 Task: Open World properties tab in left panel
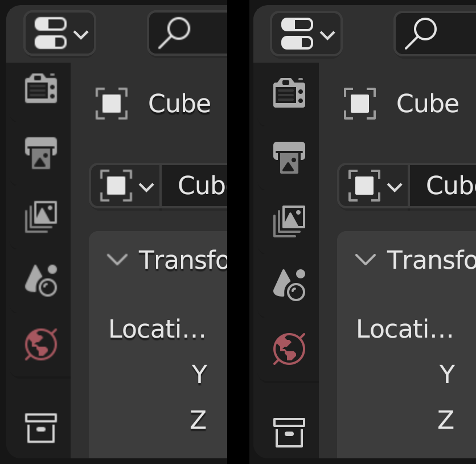point(41,344)
